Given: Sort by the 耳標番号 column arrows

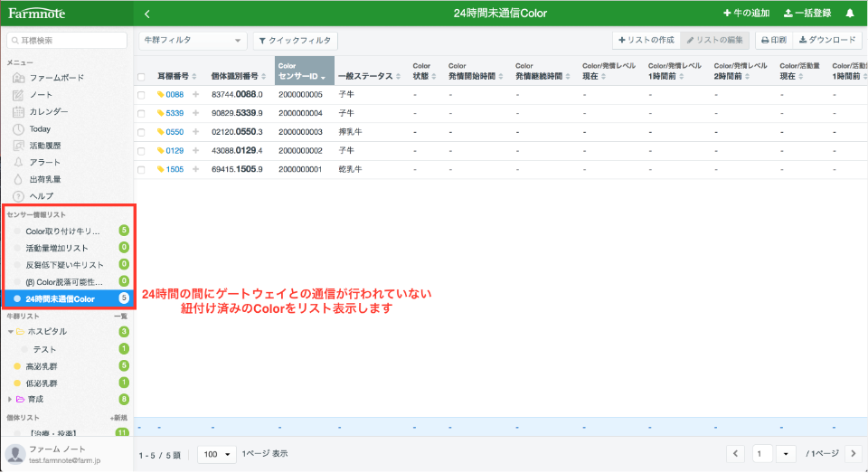Looking at the screenshot, I should pyautogui.click(x=194, y=77).
